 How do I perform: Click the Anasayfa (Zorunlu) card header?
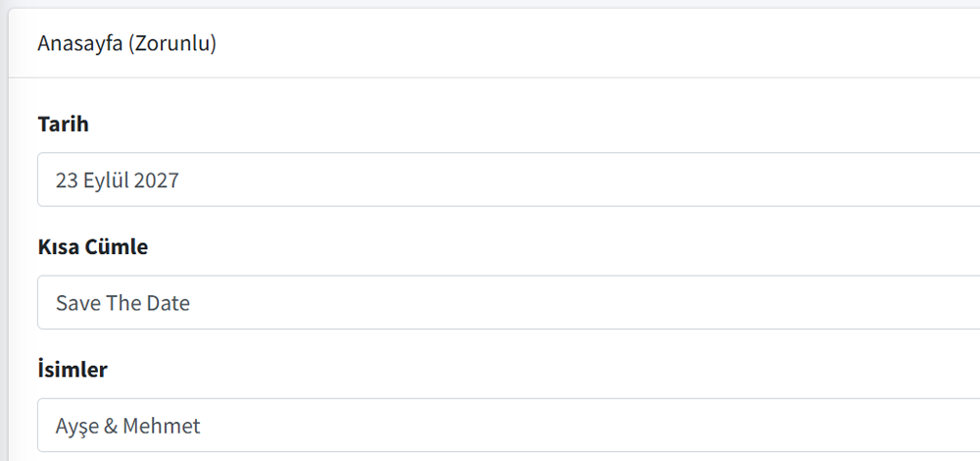point(490,44)
